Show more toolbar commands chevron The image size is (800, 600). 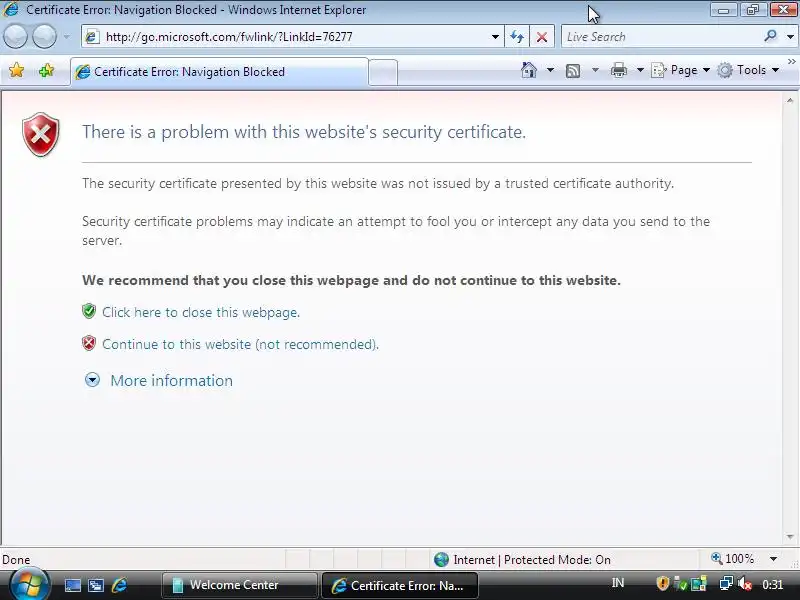pos(791,62)
